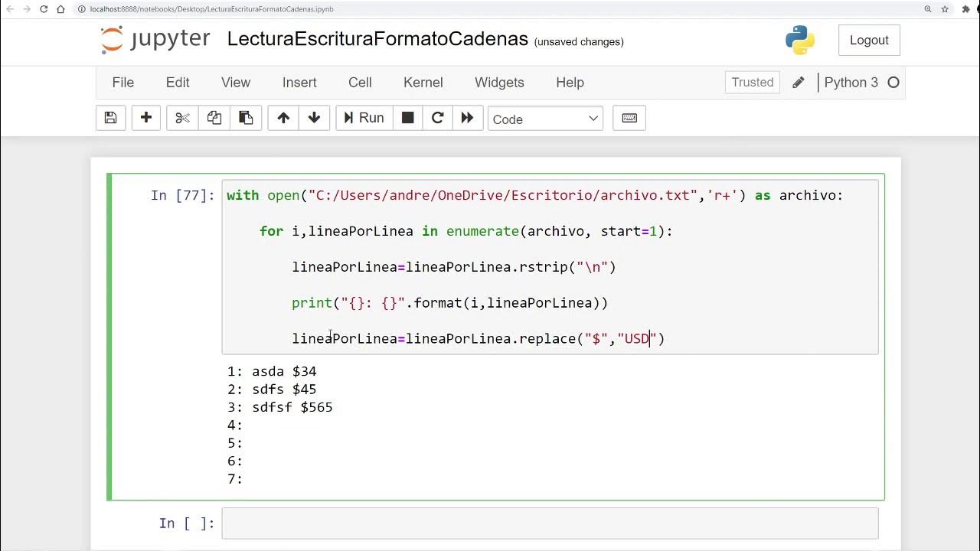This screenshot has height=551, width=980.
Task: Cut selected cells scissors icon
Action: pos(182,118)
